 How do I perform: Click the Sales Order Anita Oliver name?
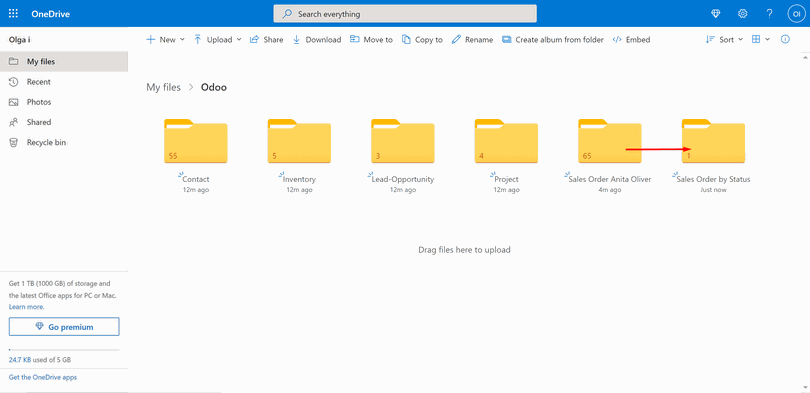610,180
